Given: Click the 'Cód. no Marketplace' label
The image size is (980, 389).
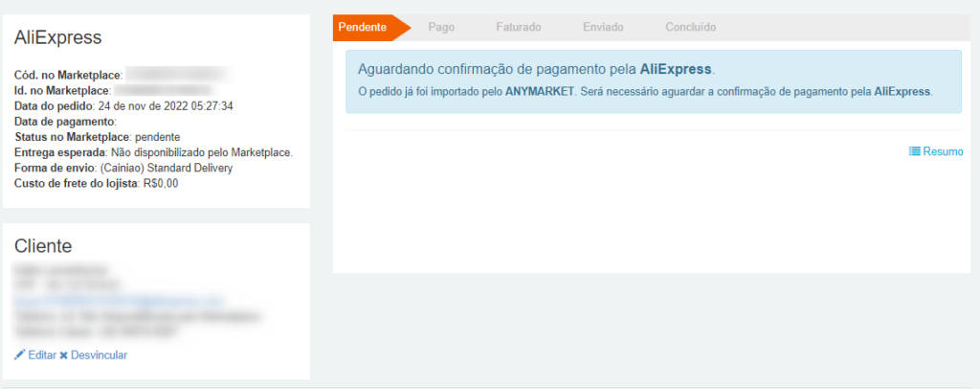Looking at the screenshot, I should (68, 75).
